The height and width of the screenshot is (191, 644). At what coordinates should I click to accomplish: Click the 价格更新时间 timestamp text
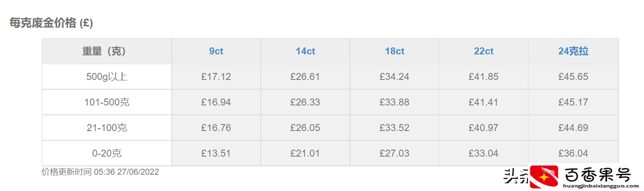pos(100,172)
